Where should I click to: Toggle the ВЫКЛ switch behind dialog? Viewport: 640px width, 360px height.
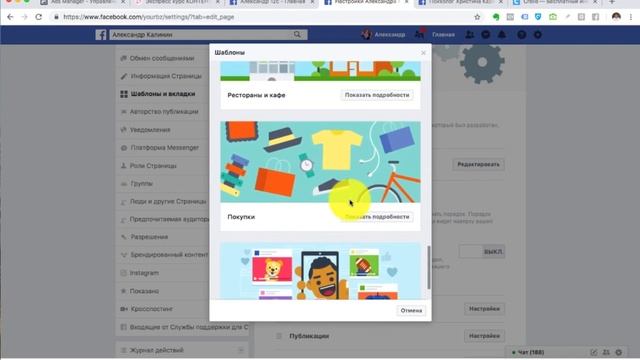[x=482, y=252]
